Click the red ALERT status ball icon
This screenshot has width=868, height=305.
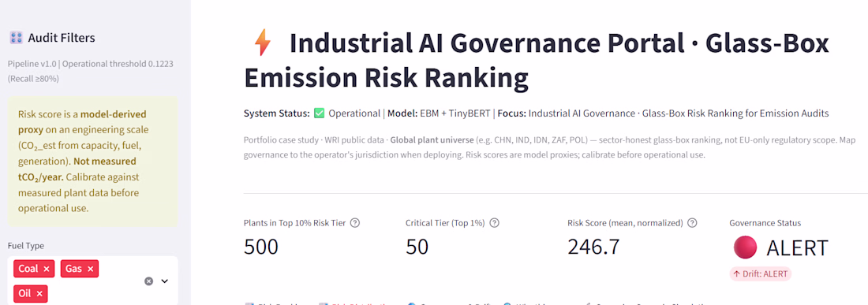[x=745, y=247]
